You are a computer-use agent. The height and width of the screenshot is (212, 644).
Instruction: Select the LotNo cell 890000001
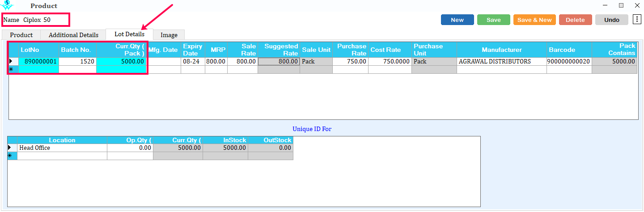coord(38,61)
